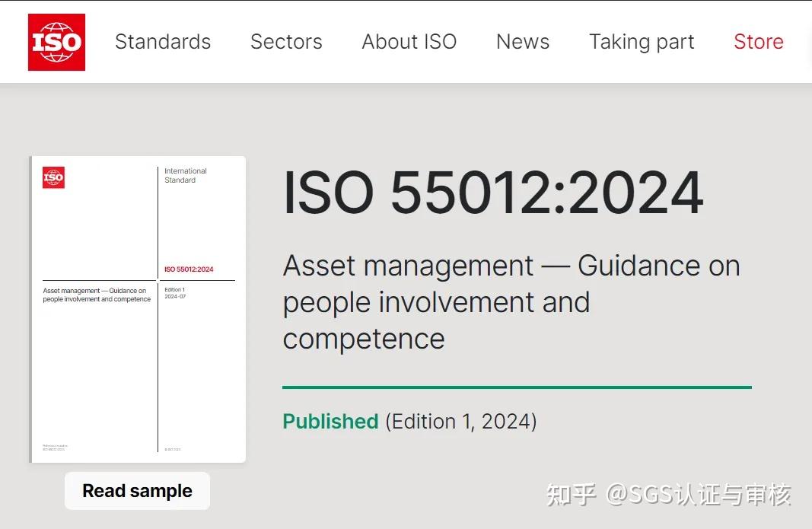Select the ISO 55012:2024 label on the cover
812x529 pixels.
[187, 269]
